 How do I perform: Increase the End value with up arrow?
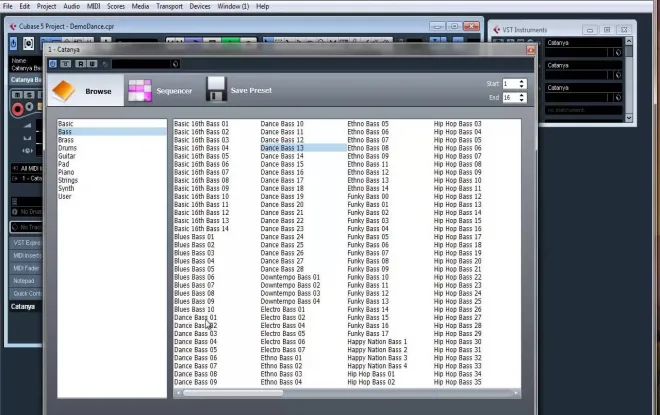522,95
